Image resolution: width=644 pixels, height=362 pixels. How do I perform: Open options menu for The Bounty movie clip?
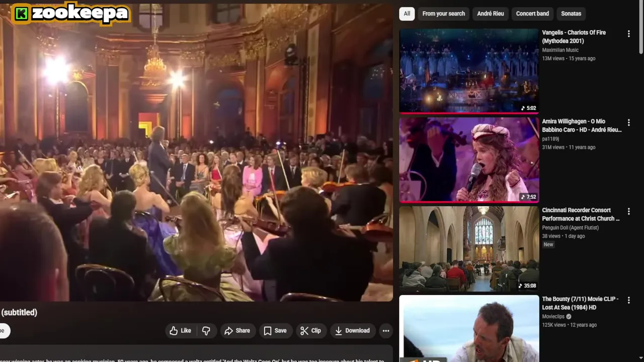tap(628, 300)
